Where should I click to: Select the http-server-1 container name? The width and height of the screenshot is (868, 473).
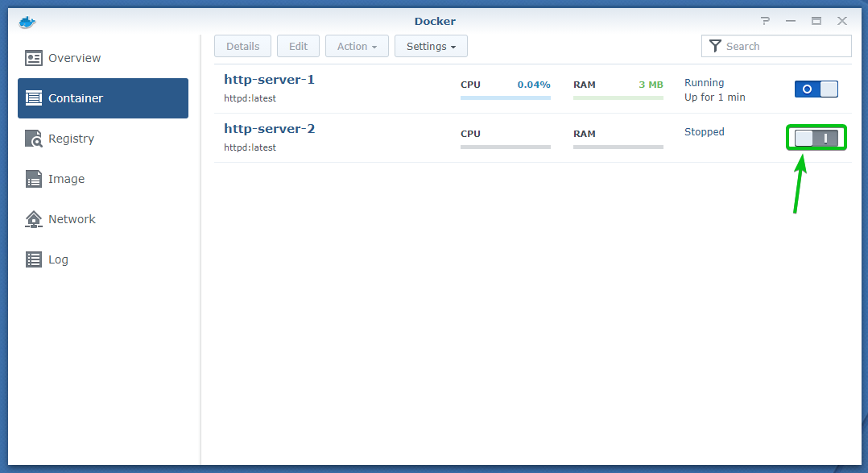[x=269, y=80]
